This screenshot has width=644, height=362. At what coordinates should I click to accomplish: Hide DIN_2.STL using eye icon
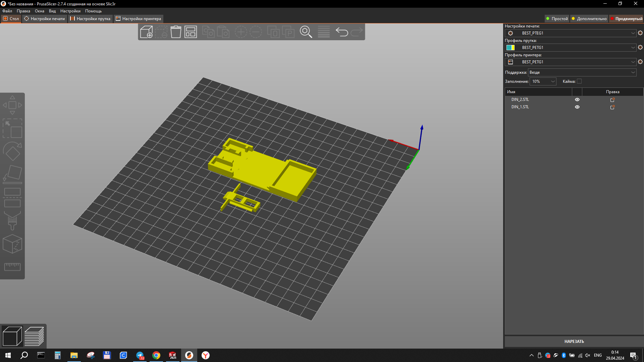click(577, 100)
